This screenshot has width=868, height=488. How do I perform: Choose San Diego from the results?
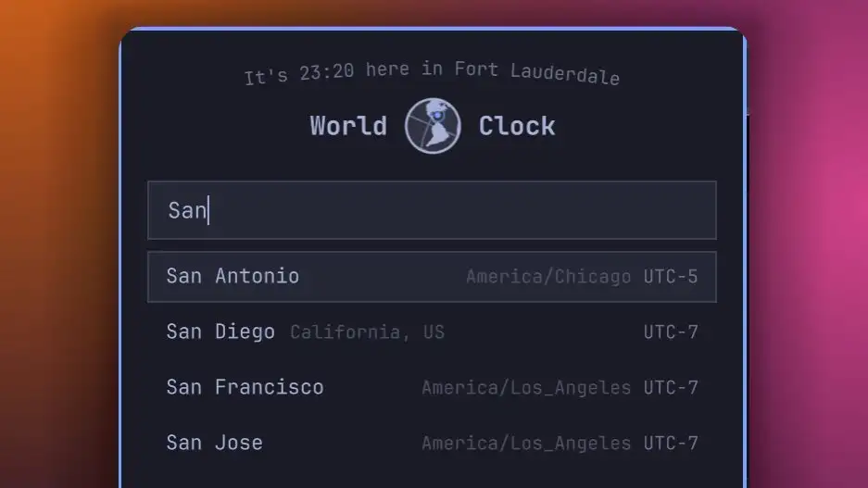tap(432, 332)
